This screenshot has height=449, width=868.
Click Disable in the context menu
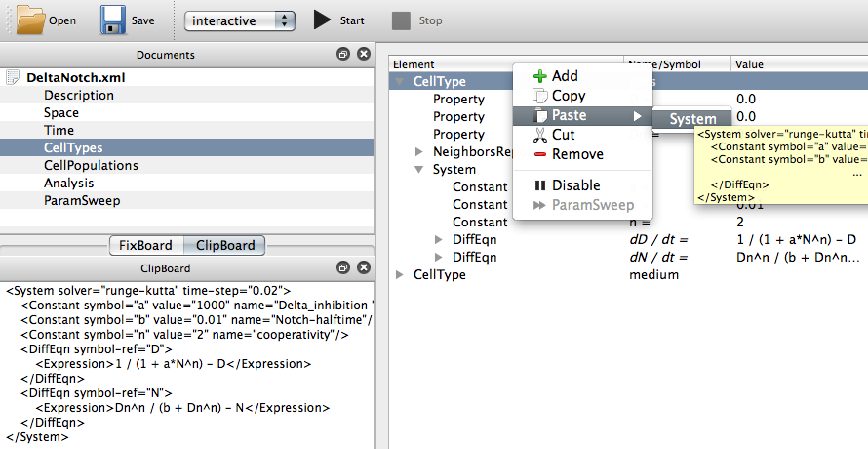(x=575, y=185)
